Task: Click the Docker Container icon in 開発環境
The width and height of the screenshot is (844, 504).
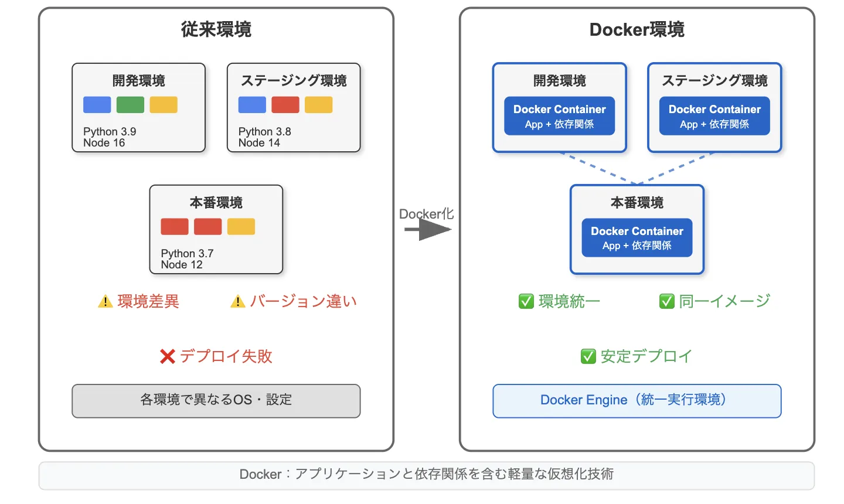Action: 559,116
